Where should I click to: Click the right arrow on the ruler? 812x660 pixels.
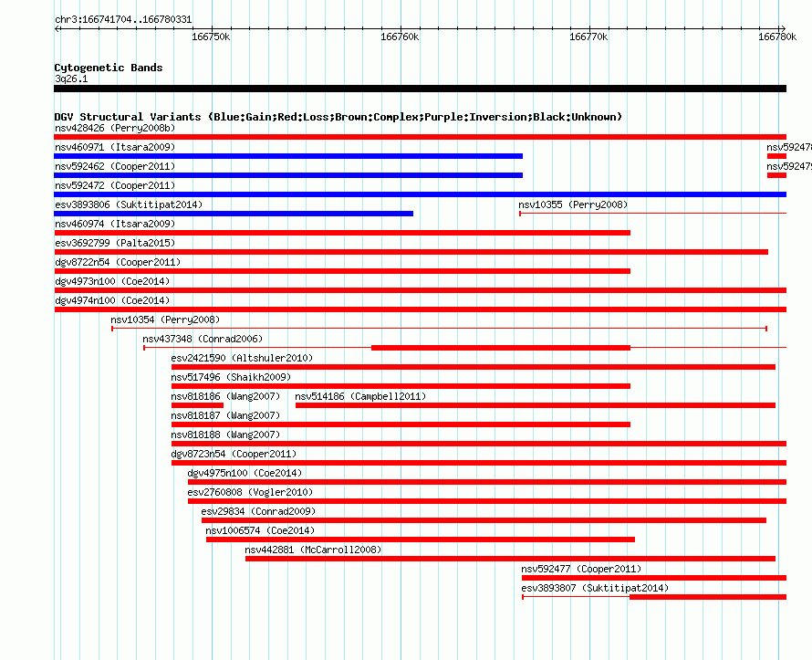(783, 29)
